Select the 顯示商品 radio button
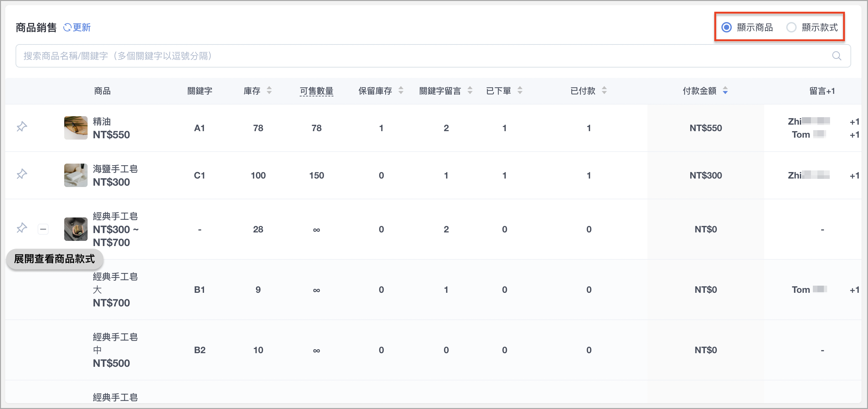Screen dimensions: 868x409 [727, 27]
